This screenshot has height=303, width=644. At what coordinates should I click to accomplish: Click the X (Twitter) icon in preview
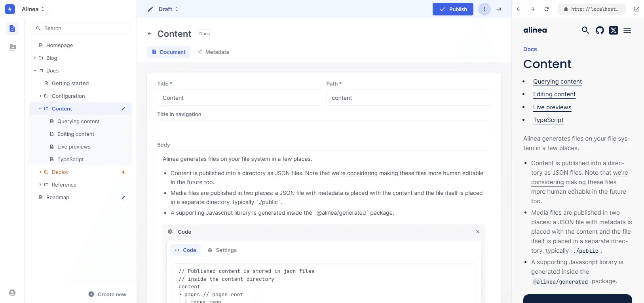coord(613,30)
